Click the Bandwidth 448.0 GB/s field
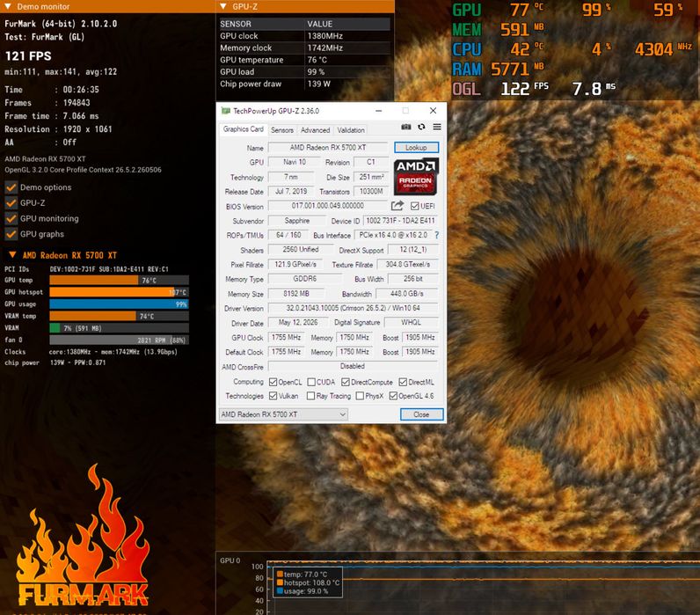The height and width of the screenshot is (615, 700). [406, 294]
